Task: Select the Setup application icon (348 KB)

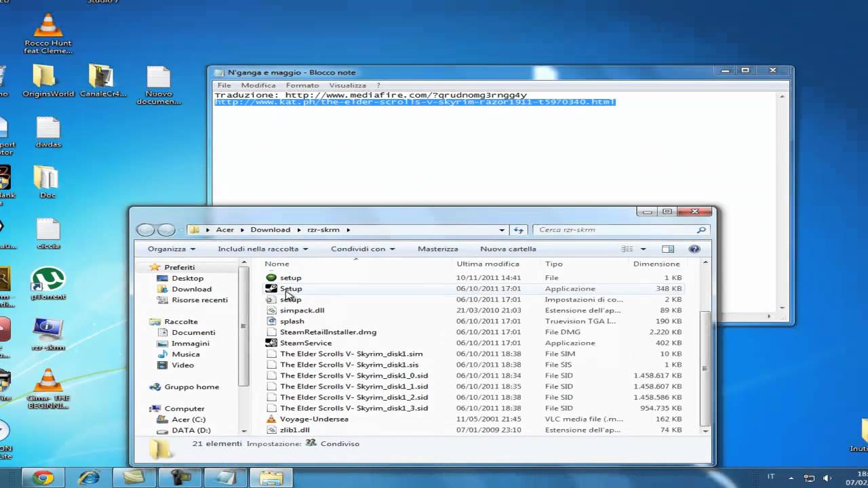Action: point(271,289)
